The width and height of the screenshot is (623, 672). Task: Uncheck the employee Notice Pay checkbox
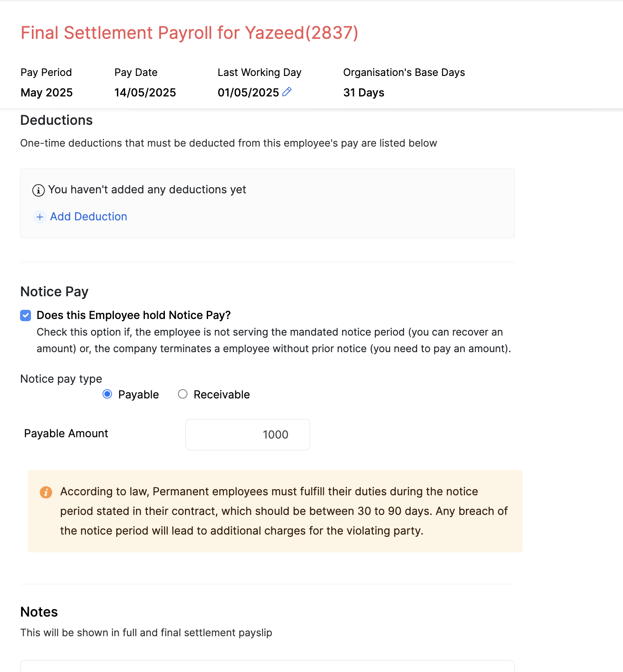click(26, 315)
